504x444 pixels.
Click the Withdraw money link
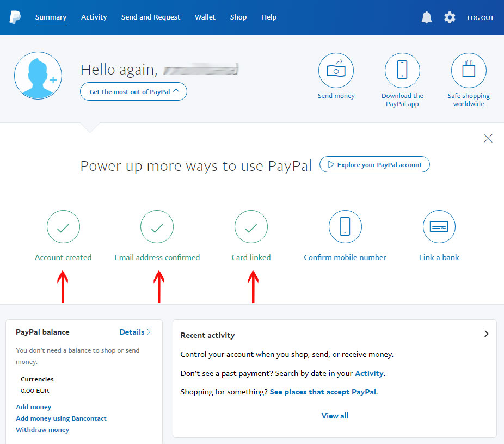42,429
